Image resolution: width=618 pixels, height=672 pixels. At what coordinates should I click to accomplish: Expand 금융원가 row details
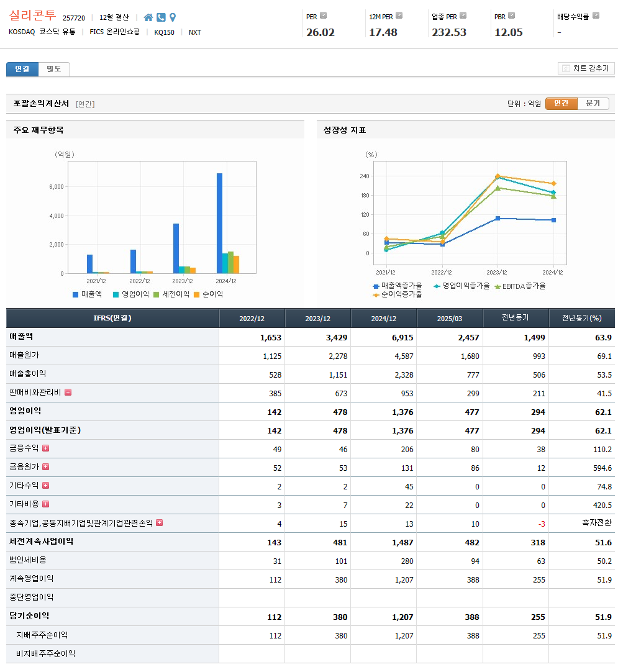click(45, 466)
